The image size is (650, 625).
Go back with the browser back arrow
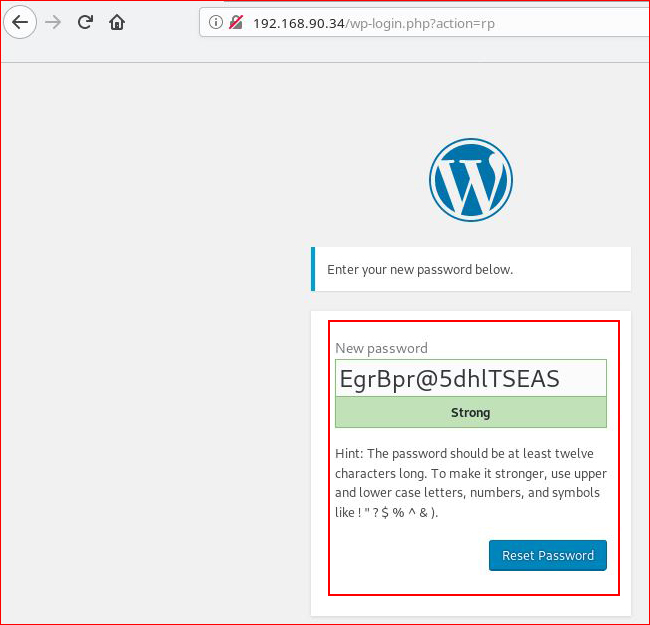click(x=19, y=22)
